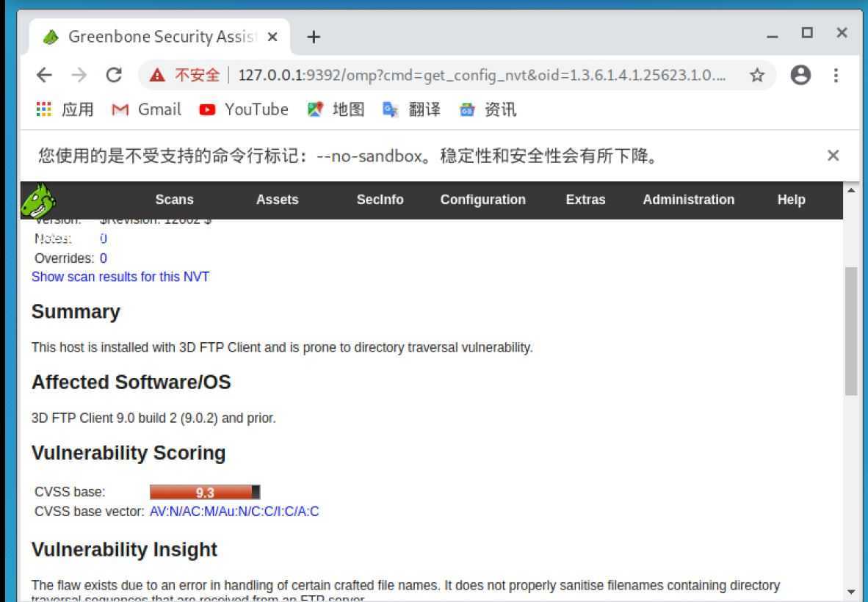Open the Administration menu

tap(689, 200)
